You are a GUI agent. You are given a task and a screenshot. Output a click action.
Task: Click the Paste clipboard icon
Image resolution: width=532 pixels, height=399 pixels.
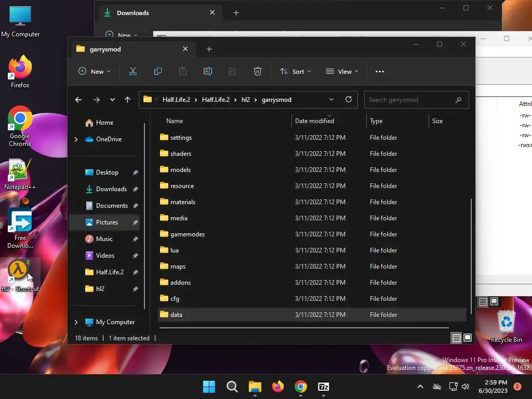click(x=183, y=72)
